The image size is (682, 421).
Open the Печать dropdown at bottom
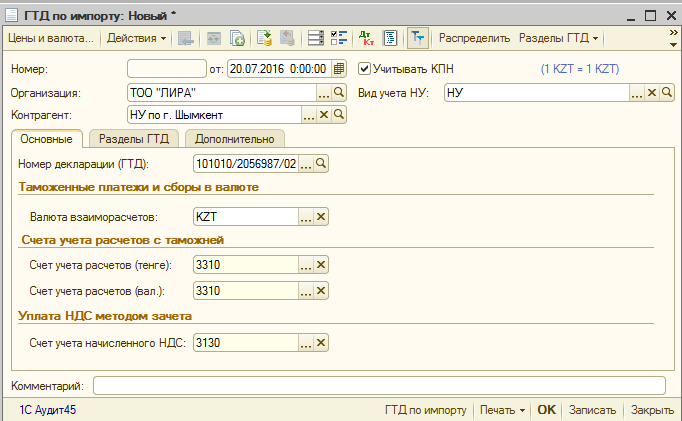(x=501, y=410)
